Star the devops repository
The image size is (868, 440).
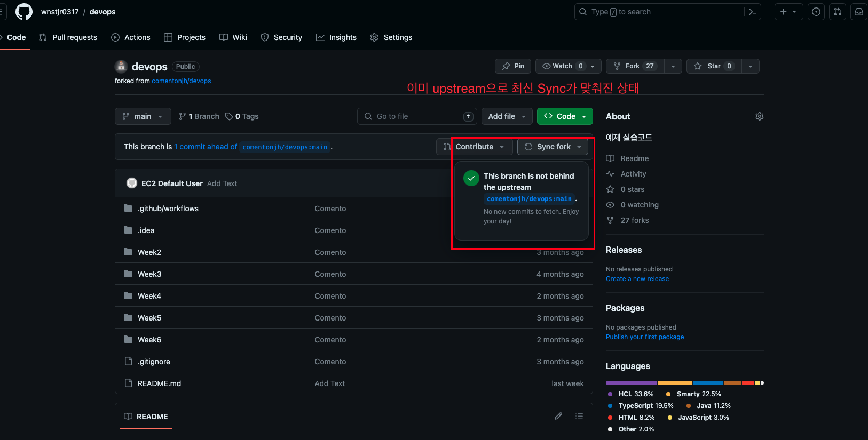tap(714, 66)
